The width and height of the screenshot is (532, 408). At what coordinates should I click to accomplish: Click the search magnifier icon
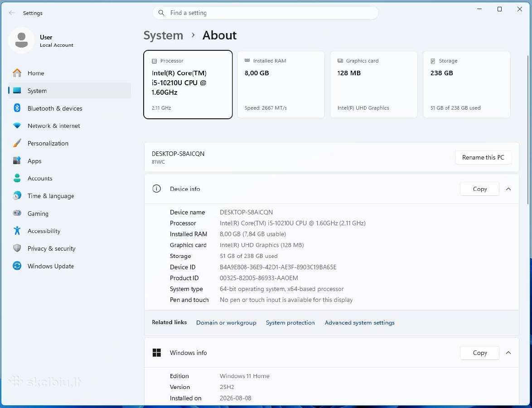[161, 13]
